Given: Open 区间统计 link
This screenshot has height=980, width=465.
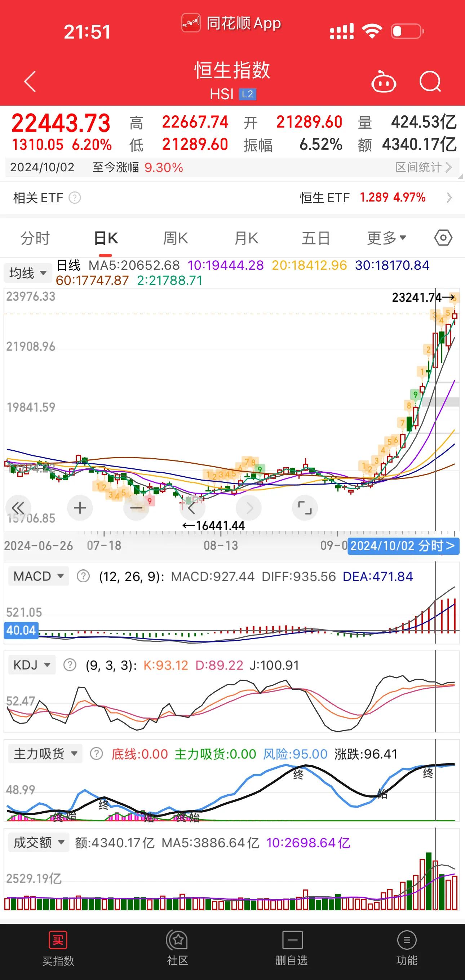Looking at the screenshot, I should coord(424,167).
